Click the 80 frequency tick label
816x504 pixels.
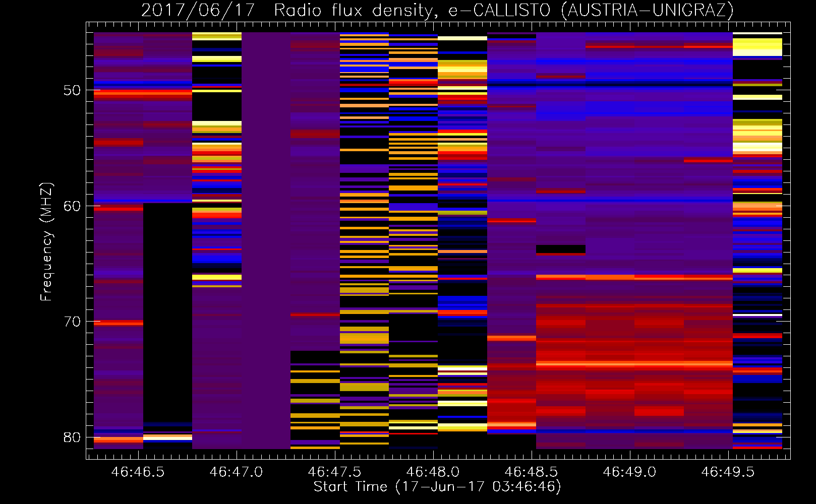tap(72, 437)
